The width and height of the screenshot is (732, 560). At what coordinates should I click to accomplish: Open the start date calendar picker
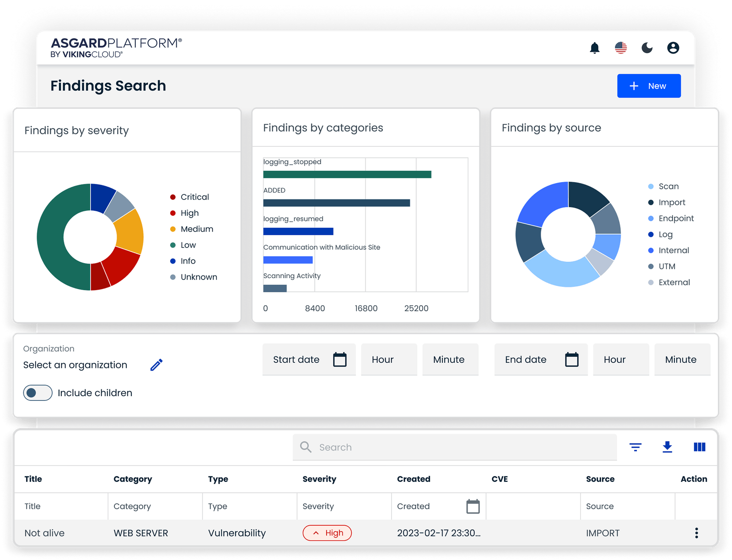339,360
